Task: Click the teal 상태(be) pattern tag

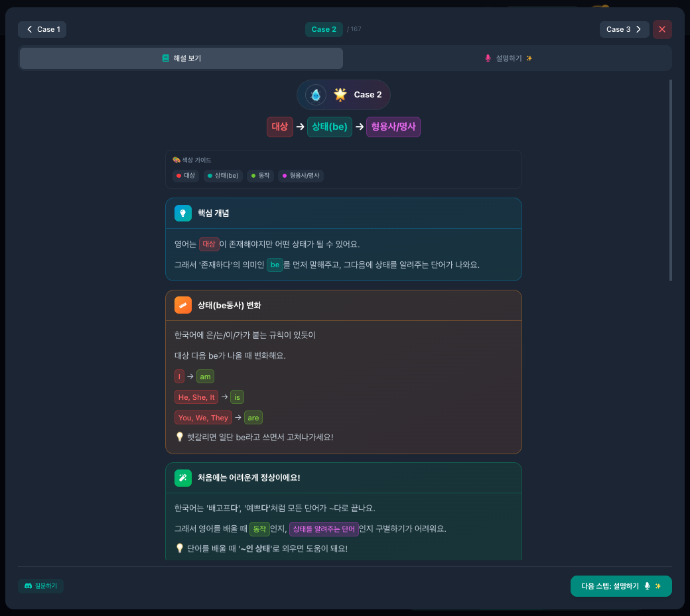Action: point(330,127)
